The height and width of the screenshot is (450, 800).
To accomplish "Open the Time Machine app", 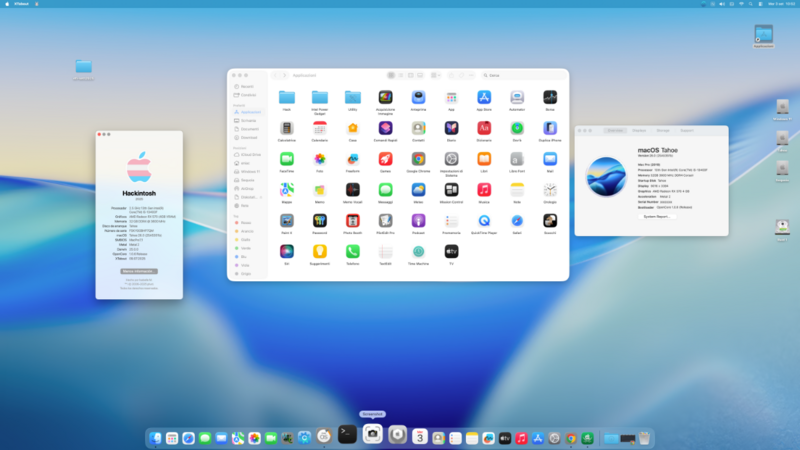I will 418,252.
